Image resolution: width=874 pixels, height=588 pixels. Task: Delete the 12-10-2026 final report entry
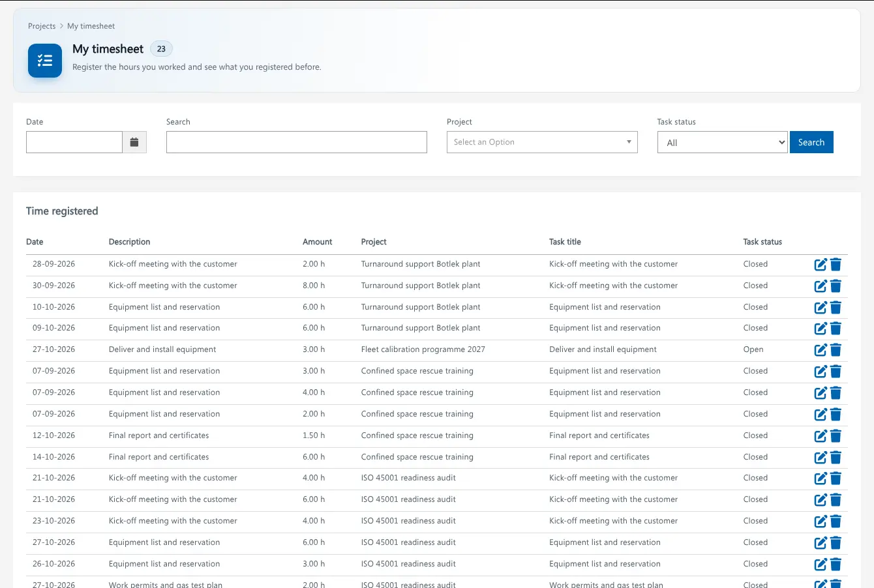click(836, 436)
